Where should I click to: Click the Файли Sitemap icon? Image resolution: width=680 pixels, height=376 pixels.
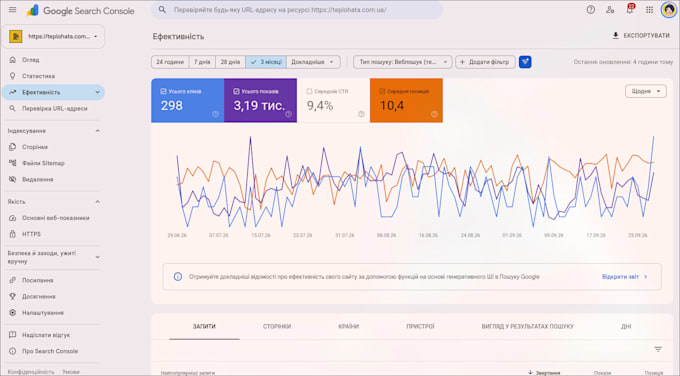pos(13,163)
